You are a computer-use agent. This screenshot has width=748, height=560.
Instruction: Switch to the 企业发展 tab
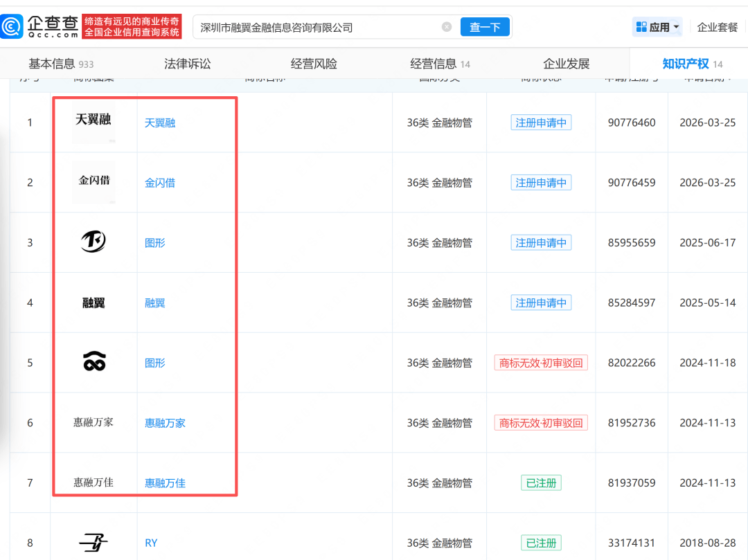567,64
